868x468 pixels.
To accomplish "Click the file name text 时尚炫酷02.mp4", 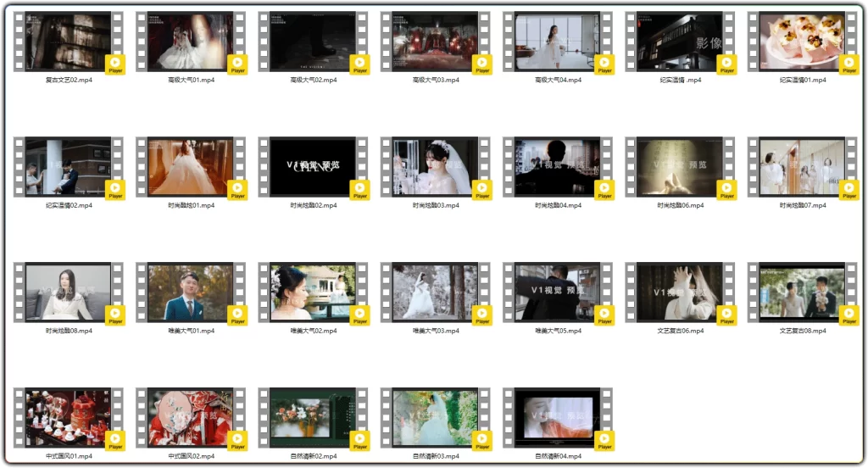I will [x=314, y=205].
